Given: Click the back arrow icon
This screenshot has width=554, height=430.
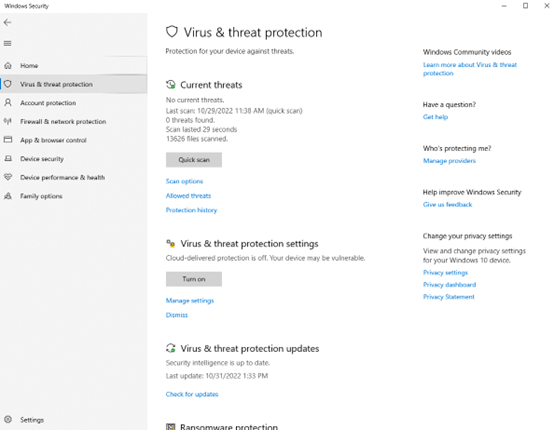Looking at the screenshot, I should pos(7,23).
